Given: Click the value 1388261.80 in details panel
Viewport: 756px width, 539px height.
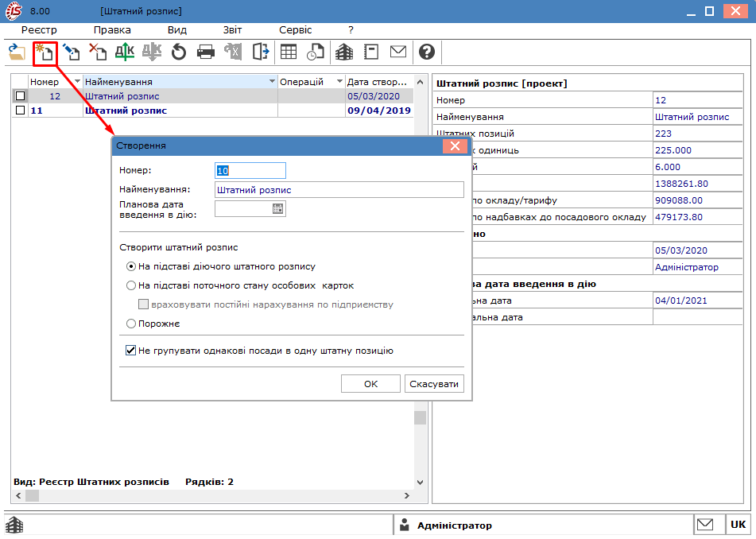Looking at the screenshot, I should pos(681,184).
